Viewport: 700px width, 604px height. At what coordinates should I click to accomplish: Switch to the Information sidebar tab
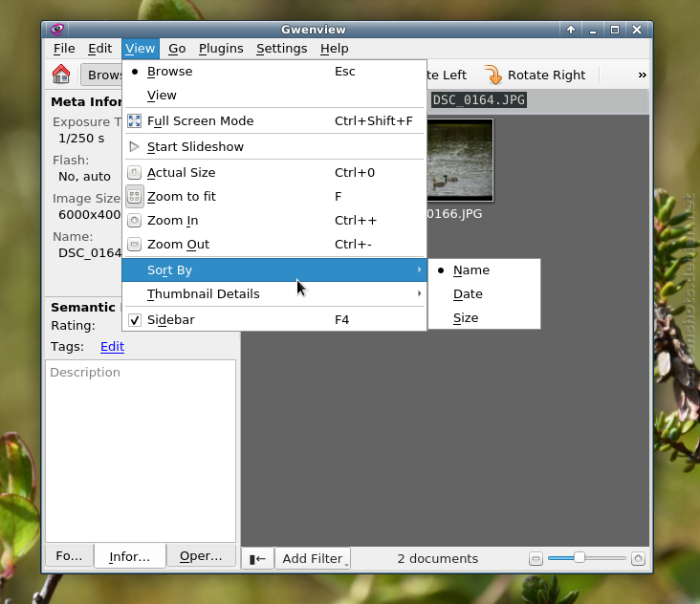(129, 556)
